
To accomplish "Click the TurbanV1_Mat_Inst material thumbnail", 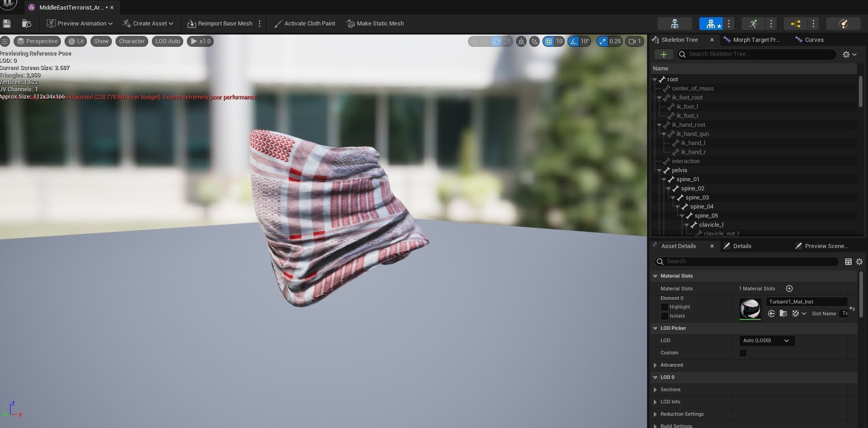I will 750,309.
